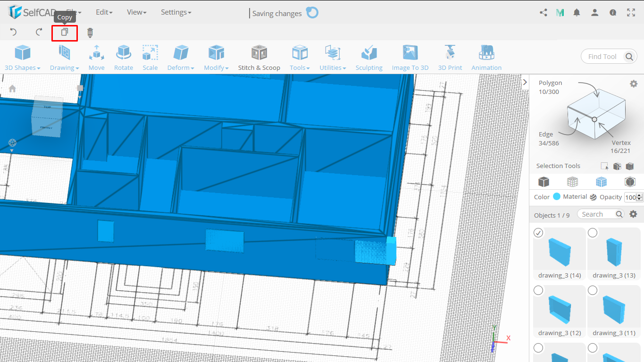The height and width of the screenshot is (362, 644).
Task: Open selection settings gear near Polygon
Action: [x=634, y=84]
